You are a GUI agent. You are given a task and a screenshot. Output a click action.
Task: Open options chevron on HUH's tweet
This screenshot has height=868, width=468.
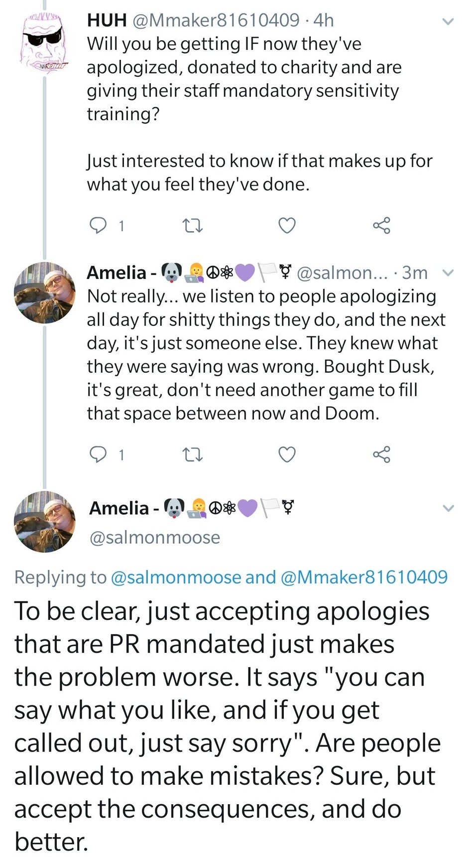coord(448,21)
